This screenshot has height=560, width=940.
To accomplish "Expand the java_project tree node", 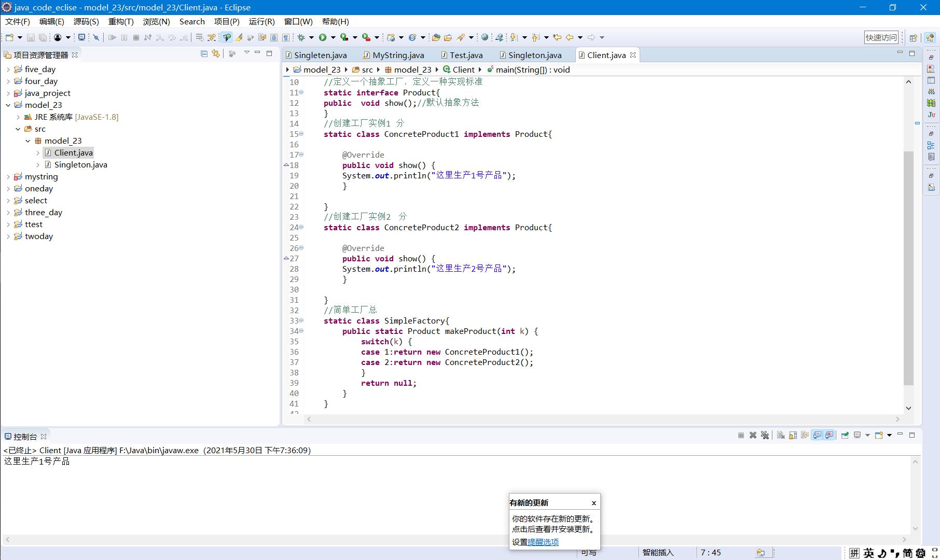I will (8, 93).
